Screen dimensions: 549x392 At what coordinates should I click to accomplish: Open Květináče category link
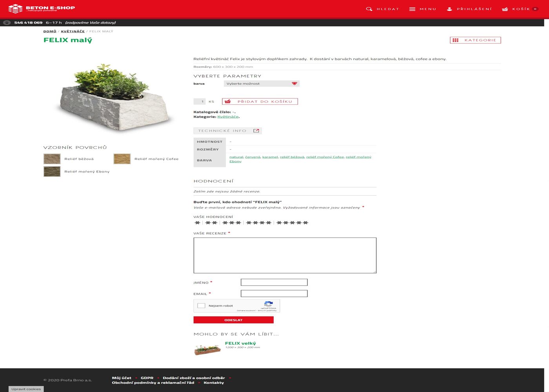(x=228, y=117)
